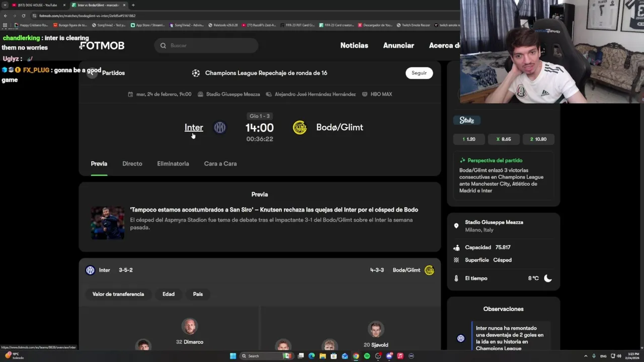Click Dimarco's player photo in lineup

(190, 326)
